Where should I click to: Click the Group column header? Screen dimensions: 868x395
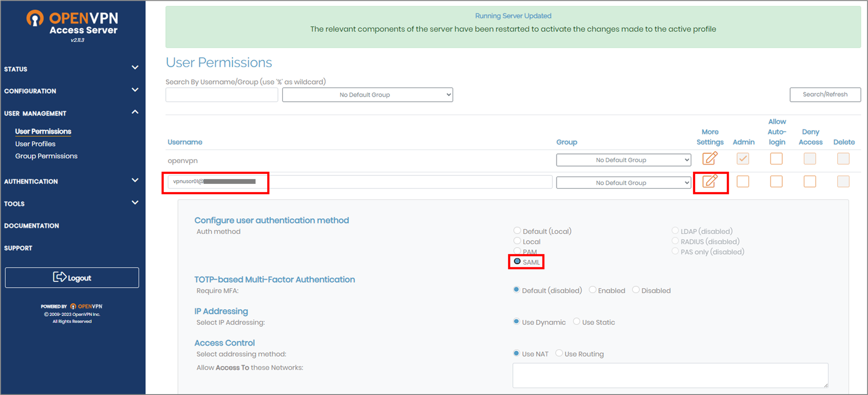pos(567,142)
